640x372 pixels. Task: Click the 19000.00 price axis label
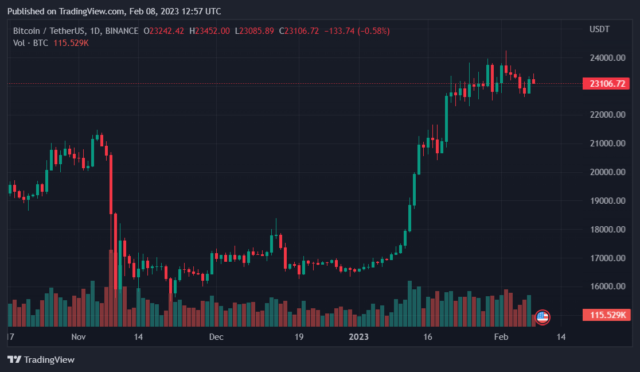[607, 200]
